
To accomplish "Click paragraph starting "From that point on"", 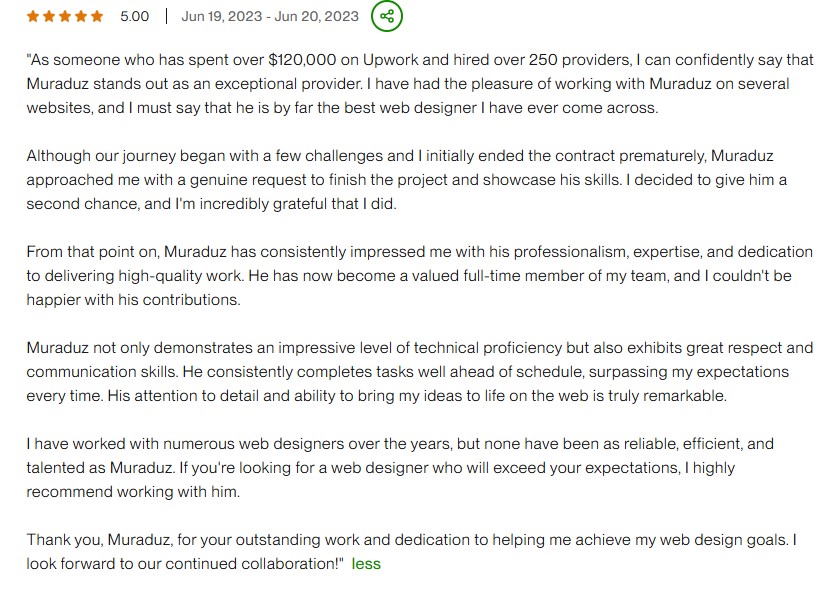I will (x=400, y=275).
